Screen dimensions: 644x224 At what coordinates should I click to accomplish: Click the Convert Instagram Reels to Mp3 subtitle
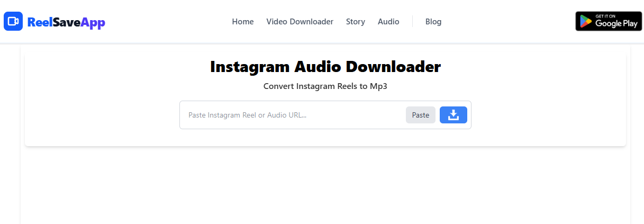325,86
